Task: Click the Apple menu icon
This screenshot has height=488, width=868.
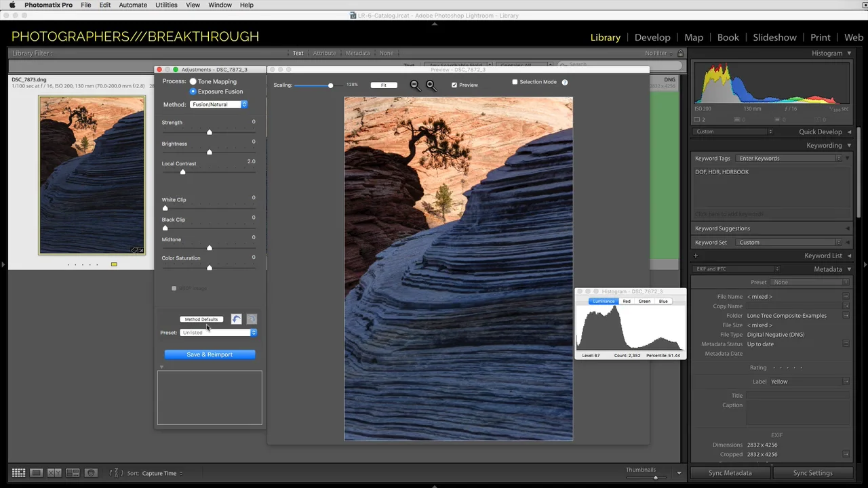Action: (12, 5)
